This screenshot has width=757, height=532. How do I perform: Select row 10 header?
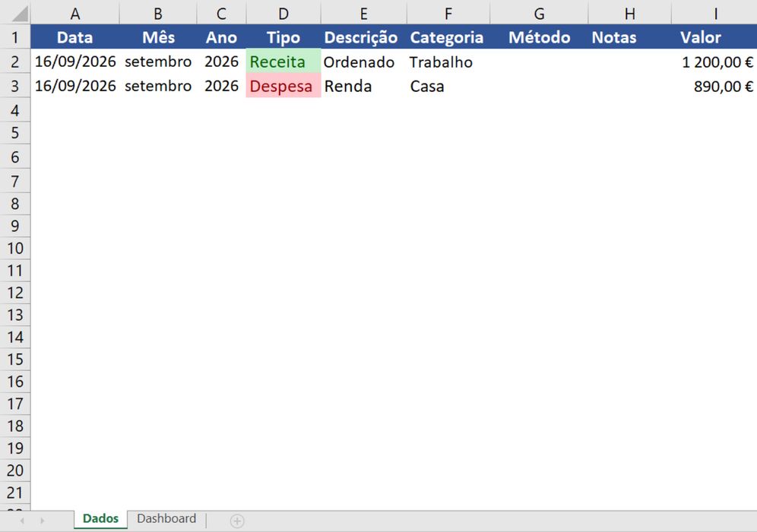15,248
